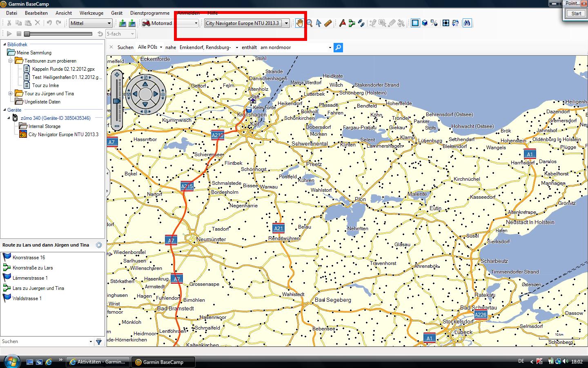The height and width of the screenshot is (368, 588).
Task: Switch to 3D map view
Action: pyautogui.click(x=425, y=23)
